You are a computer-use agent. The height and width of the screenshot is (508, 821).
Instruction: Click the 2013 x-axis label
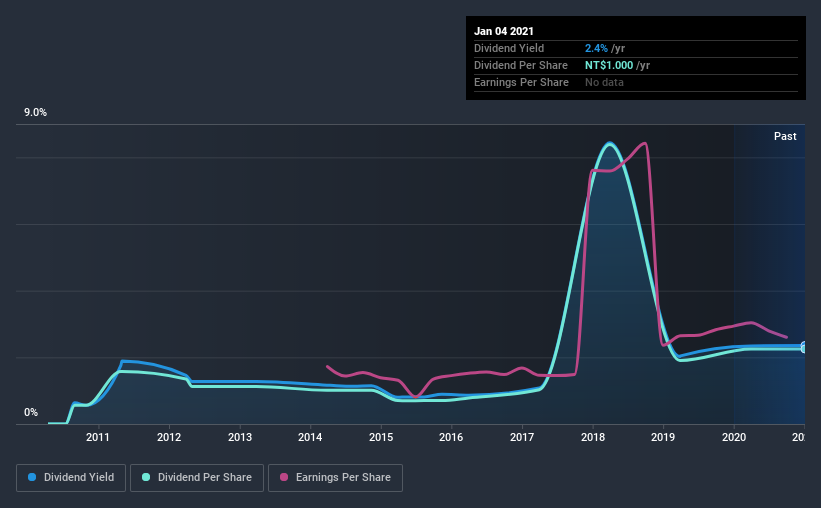coord(240,437)
